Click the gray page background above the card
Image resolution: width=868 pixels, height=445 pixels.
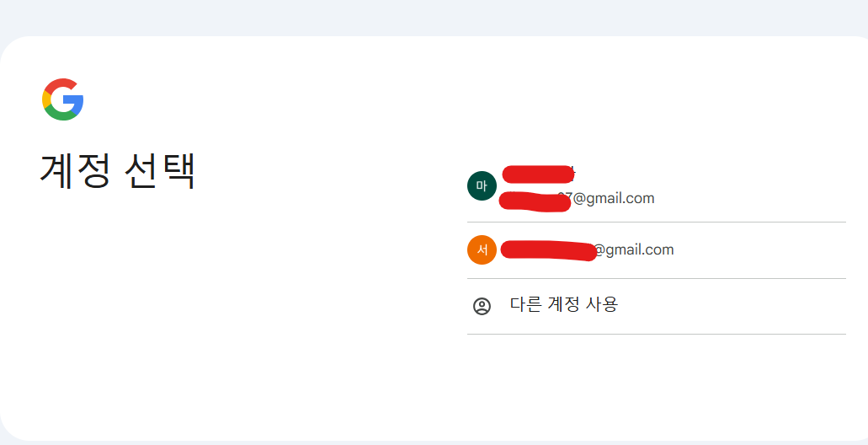(434, 17)
